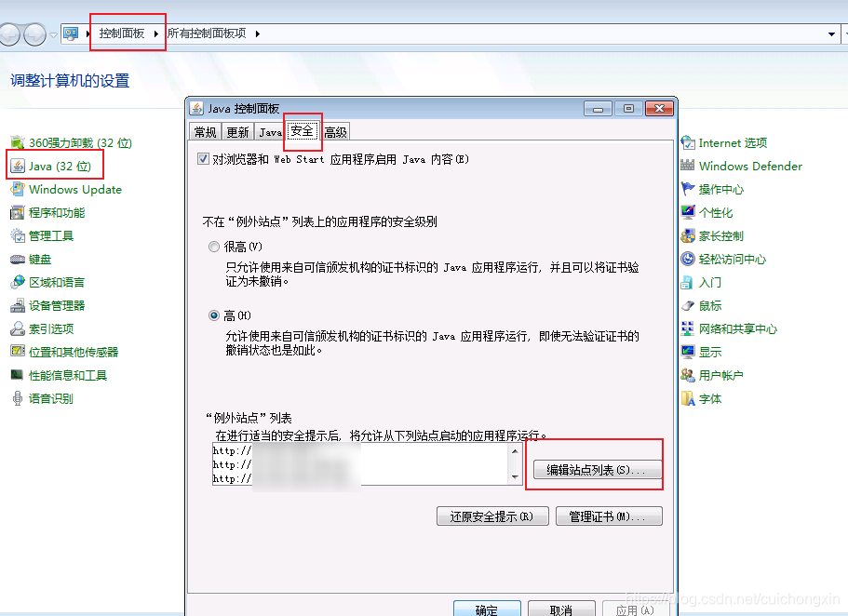Open 字体 fonts icon
The image size is (848, 616).
(x=688, y=398)
